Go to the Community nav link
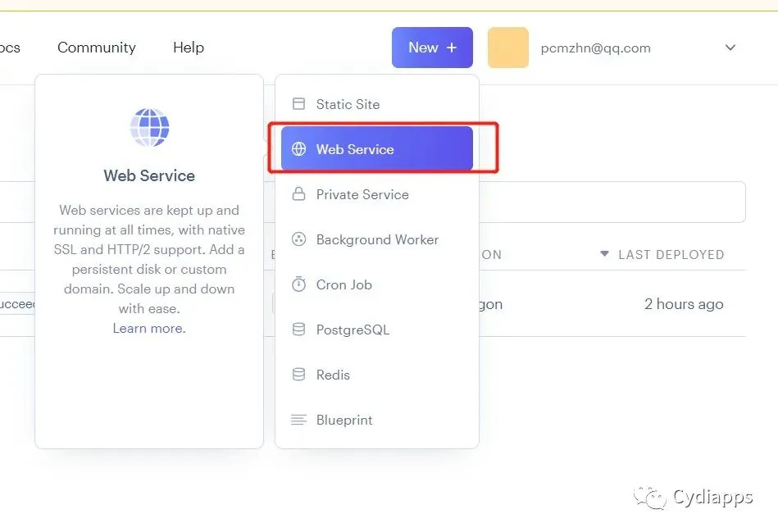This screenshot has height=532, width=778. click(97, 48)
